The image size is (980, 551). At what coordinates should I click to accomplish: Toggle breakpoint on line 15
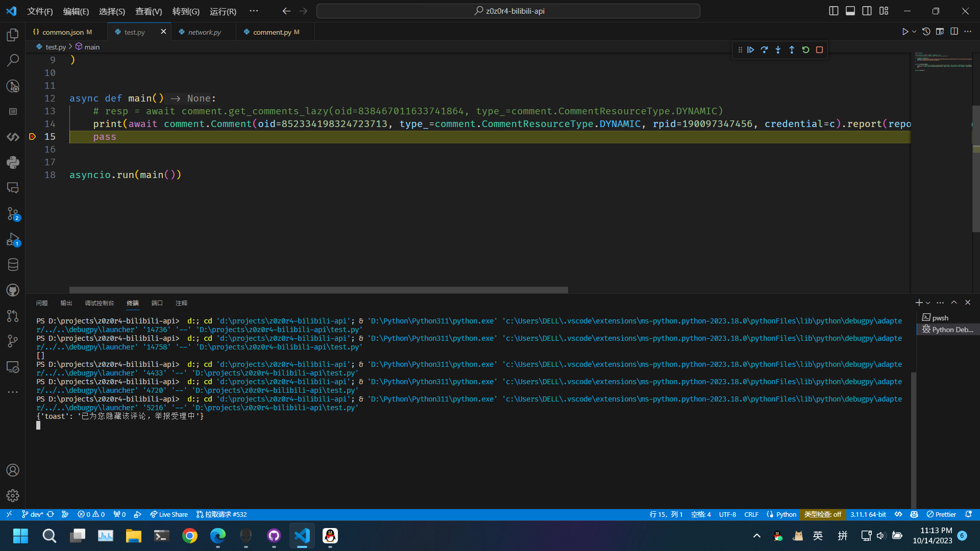pos(33,137)
